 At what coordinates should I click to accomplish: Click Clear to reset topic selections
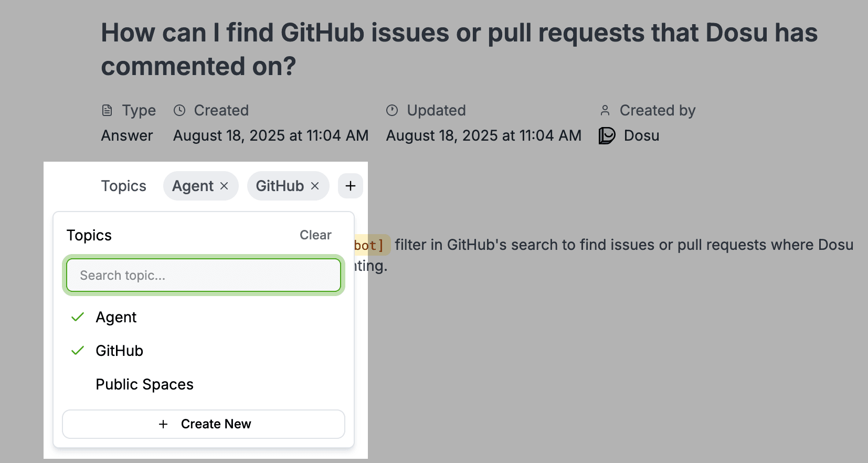(x=315, y=235)
